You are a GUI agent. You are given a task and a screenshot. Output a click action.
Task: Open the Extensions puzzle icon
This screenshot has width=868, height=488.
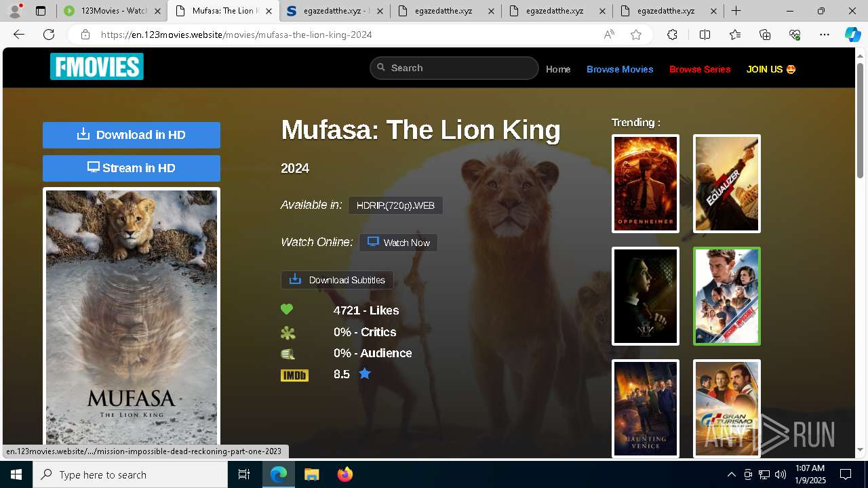[672, 35]
